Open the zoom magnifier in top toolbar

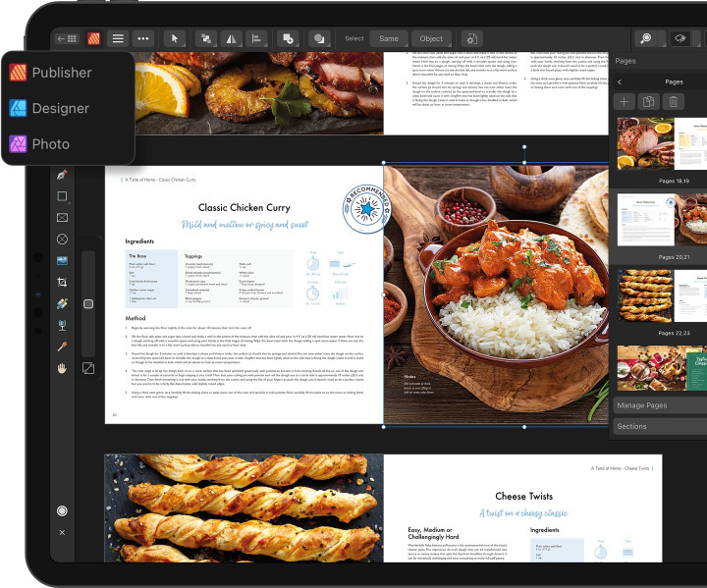coord(646,39)
